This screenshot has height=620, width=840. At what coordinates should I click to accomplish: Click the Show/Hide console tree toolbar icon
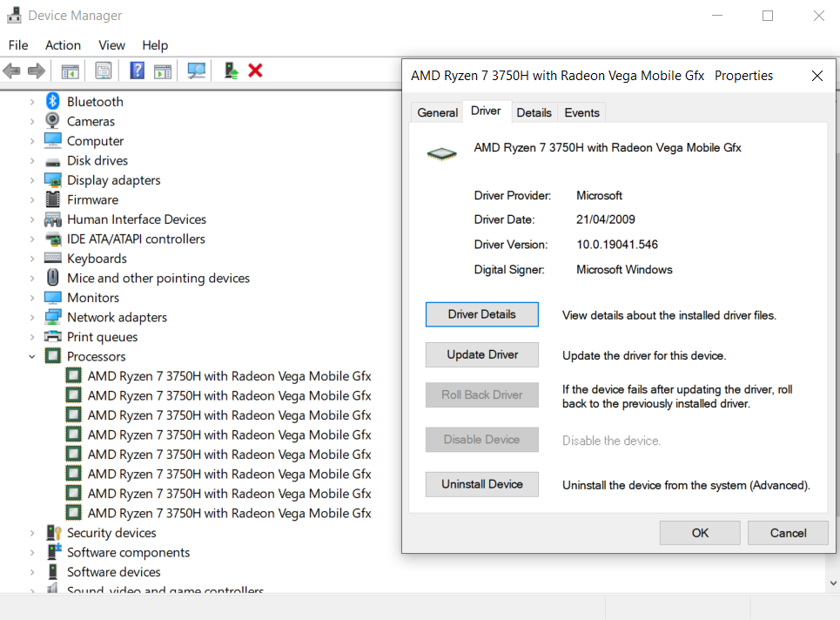coord(71,71)
